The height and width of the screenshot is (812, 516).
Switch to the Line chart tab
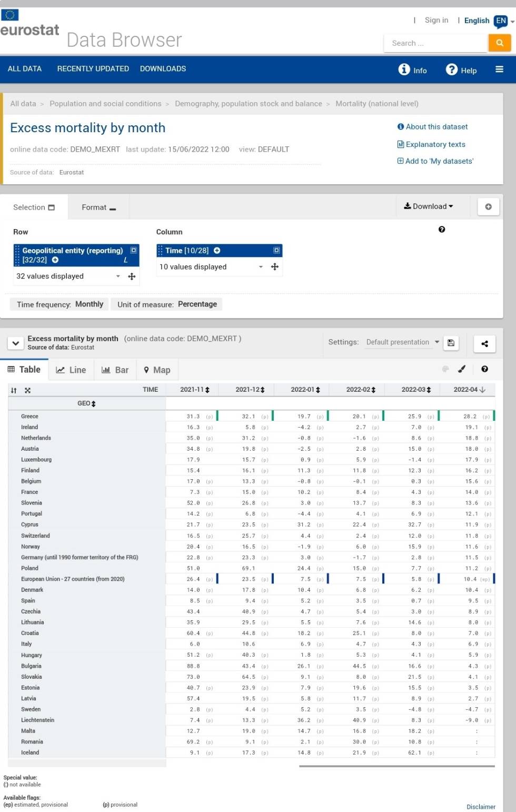[71, 370]
